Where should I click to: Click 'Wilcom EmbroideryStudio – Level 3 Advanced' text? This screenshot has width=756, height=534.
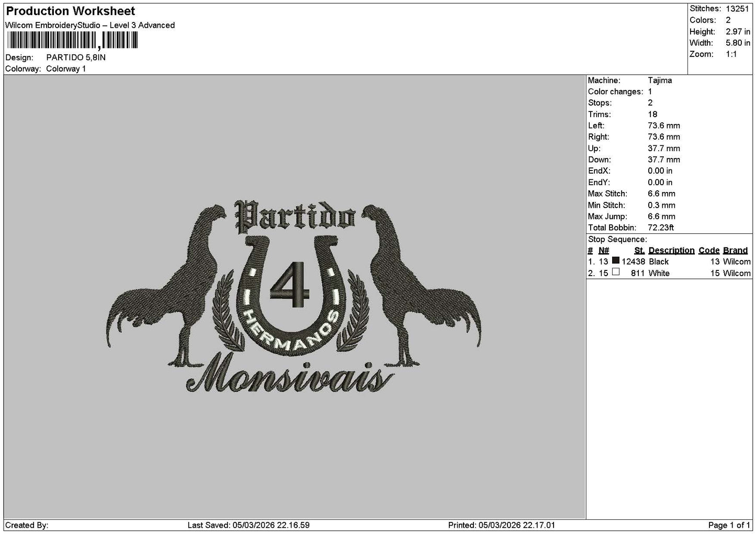(x=90, y=25)
